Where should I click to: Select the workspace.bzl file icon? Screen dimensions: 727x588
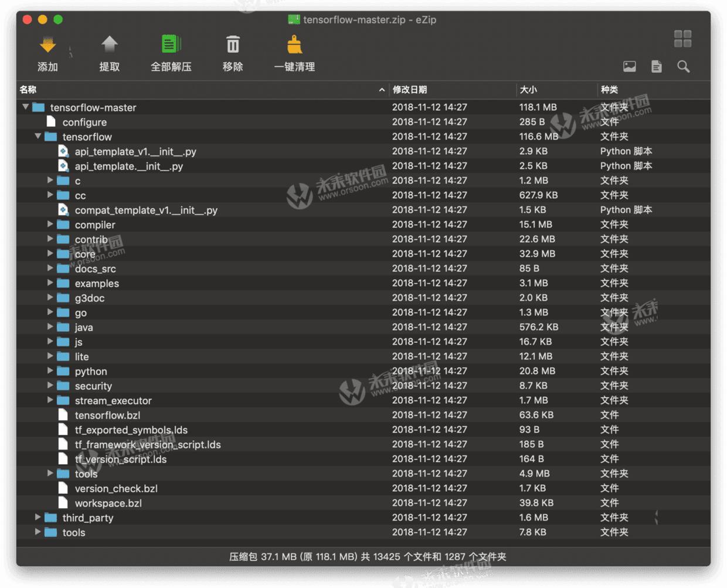pos(63,503)
